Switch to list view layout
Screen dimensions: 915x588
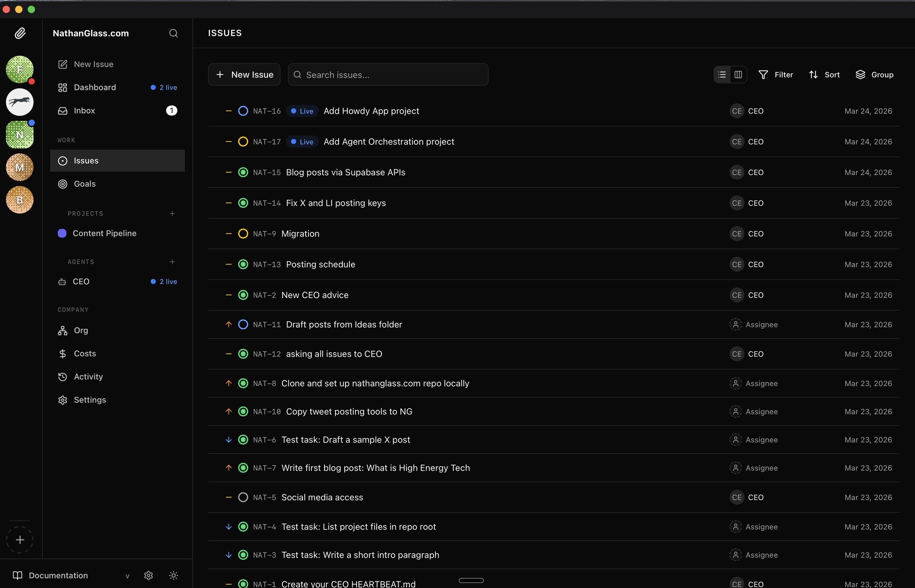(722, 75)
